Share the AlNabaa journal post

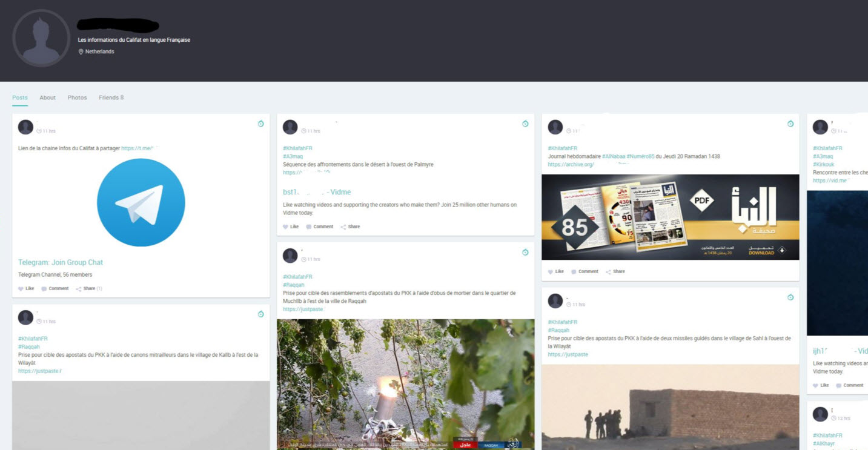(x=615, y=272)
